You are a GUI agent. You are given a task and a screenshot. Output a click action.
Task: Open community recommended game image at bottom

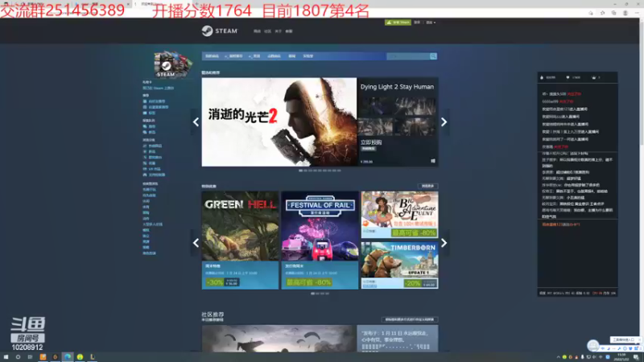pyautogui.click(x=279, y=338)
